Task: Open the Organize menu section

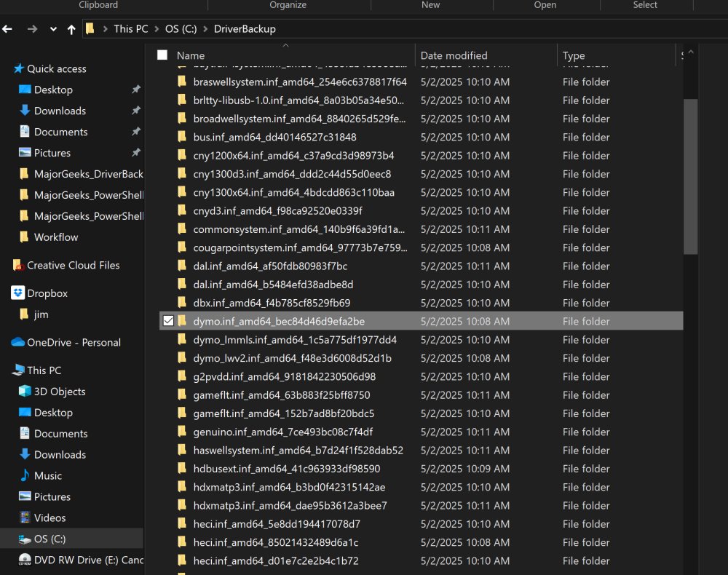Action: [x=288, y=5]
